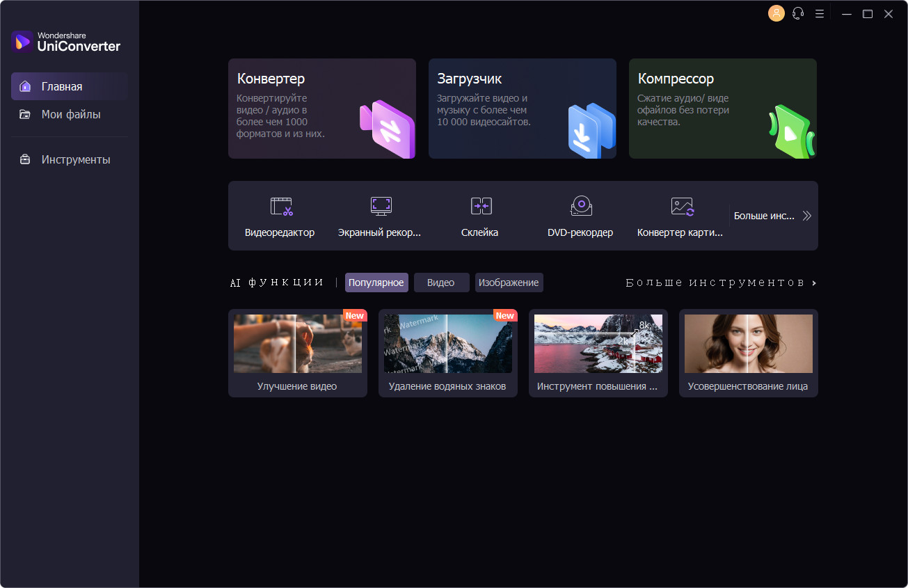Screen dimensions: 908x588
Task: Open the Усовершенствование лица portrait thumbnail
Action: pyautogui.click(x=749, y=344)
